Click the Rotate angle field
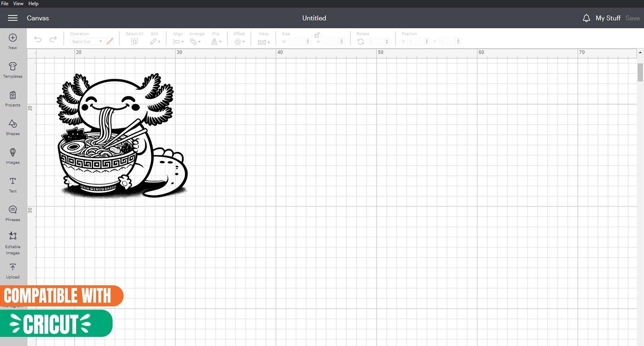Image resolution: width=644 pixels, height=346 pixels. (x=376, y=41)
